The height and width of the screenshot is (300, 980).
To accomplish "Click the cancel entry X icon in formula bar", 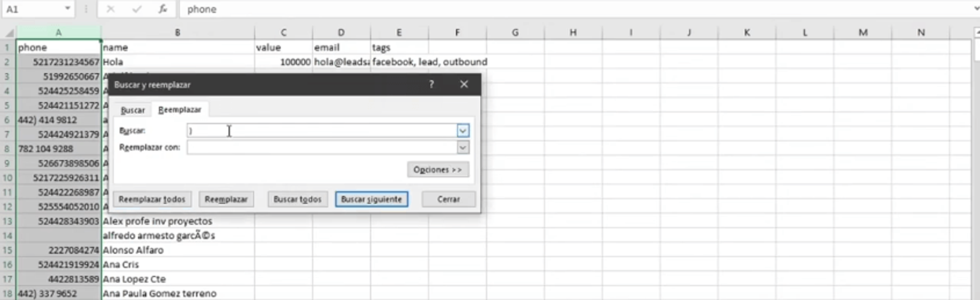I will (x=110, y=9).
